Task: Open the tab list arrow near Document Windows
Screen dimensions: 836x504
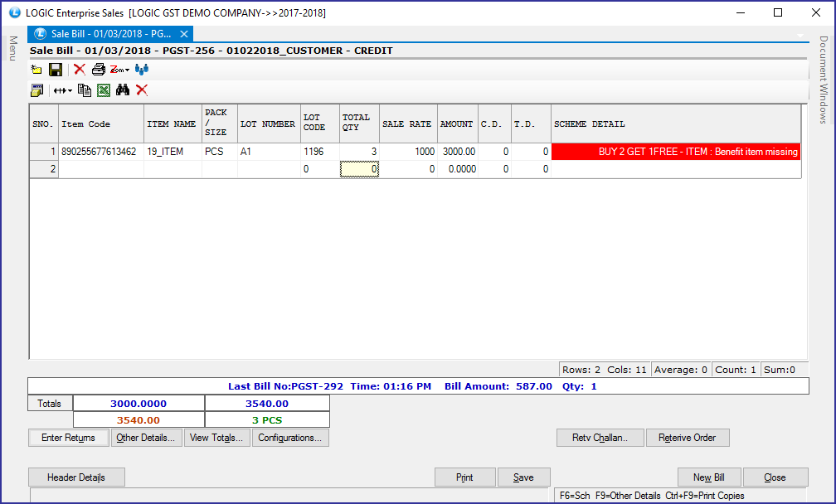Action: (800, 35)
